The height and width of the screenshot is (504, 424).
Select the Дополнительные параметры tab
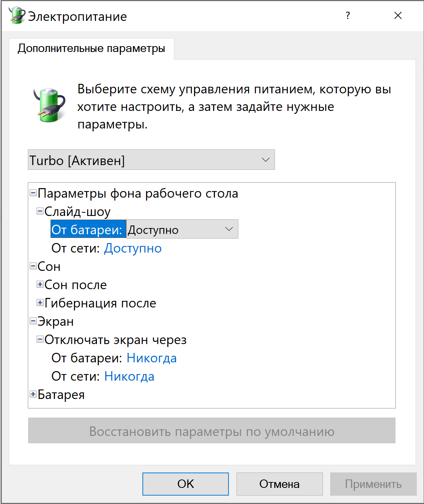click(x=91, y=48)
